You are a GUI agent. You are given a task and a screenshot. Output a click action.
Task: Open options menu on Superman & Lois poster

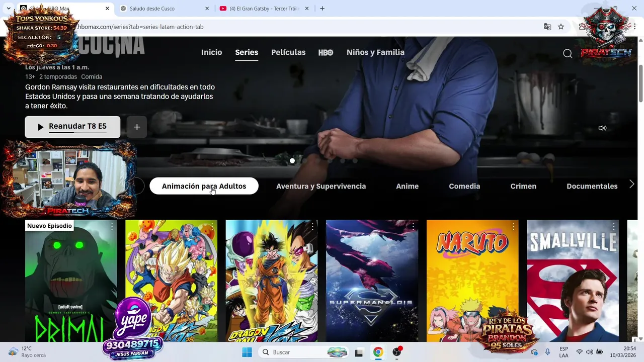click(413, 227)
